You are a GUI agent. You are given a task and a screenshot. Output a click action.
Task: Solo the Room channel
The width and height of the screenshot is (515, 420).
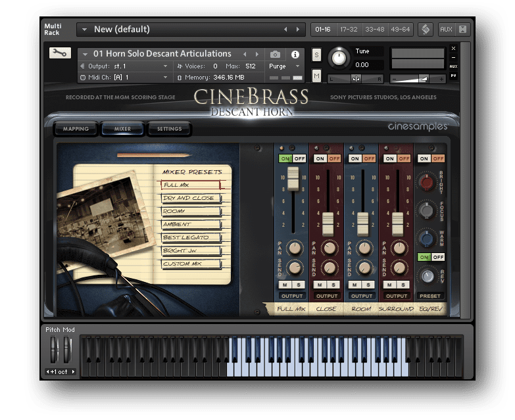[x=368, y=285]
